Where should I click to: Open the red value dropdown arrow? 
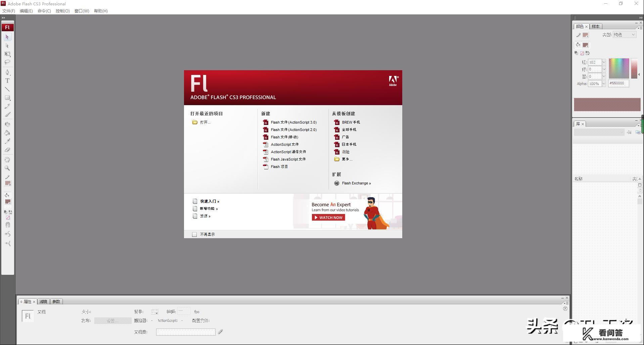coord(604,62)
